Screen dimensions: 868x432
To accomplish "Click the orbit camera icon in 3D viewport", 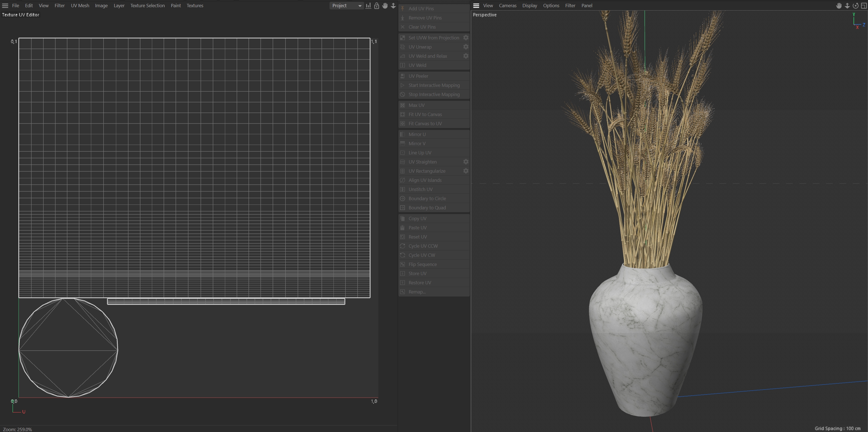I will tap(855, 6).
